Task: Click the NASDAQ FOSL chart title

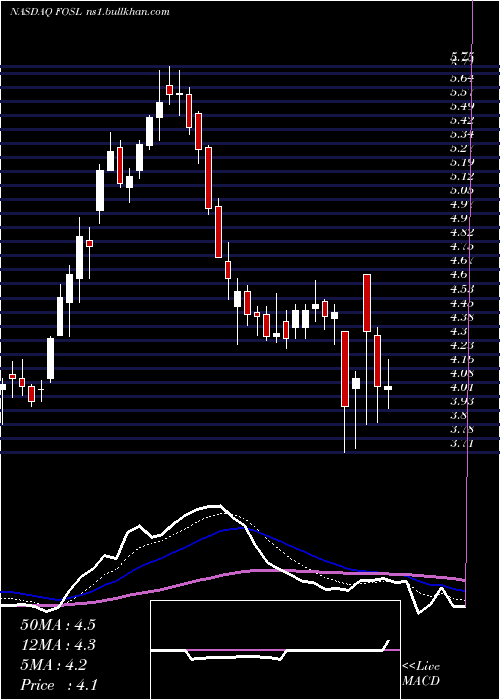Action: click(x=90, y=12)
